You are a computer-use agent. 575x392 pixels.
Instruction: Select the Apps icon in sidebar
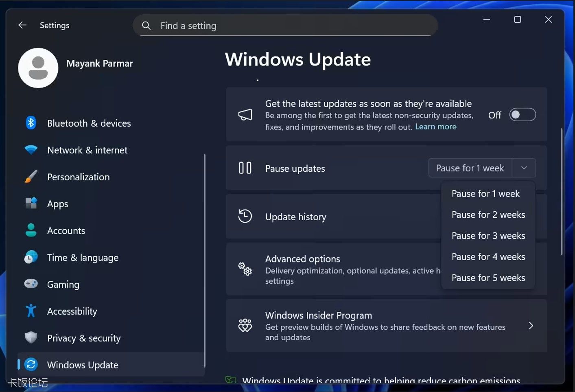[x=31, y=203]
